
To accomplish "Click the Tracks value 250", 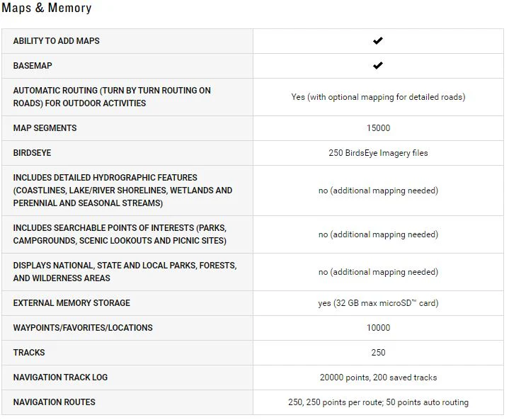I will coord(378,353).
